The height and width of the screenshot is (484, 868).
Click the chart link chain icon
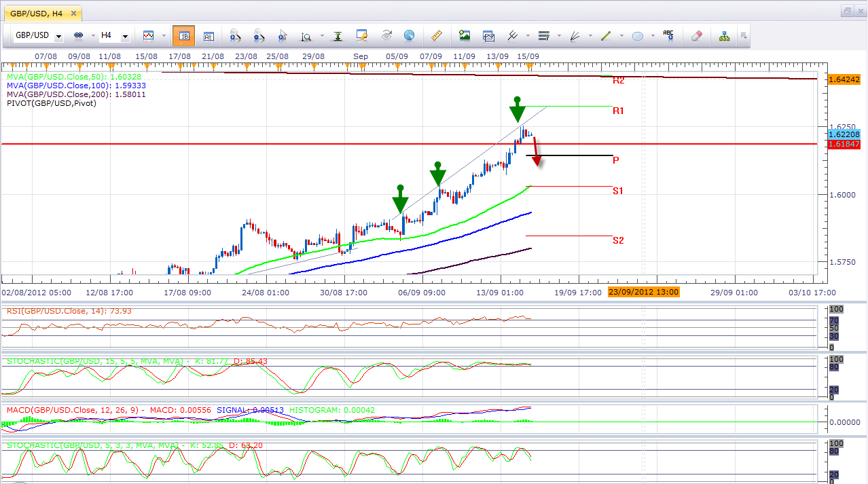77,35
